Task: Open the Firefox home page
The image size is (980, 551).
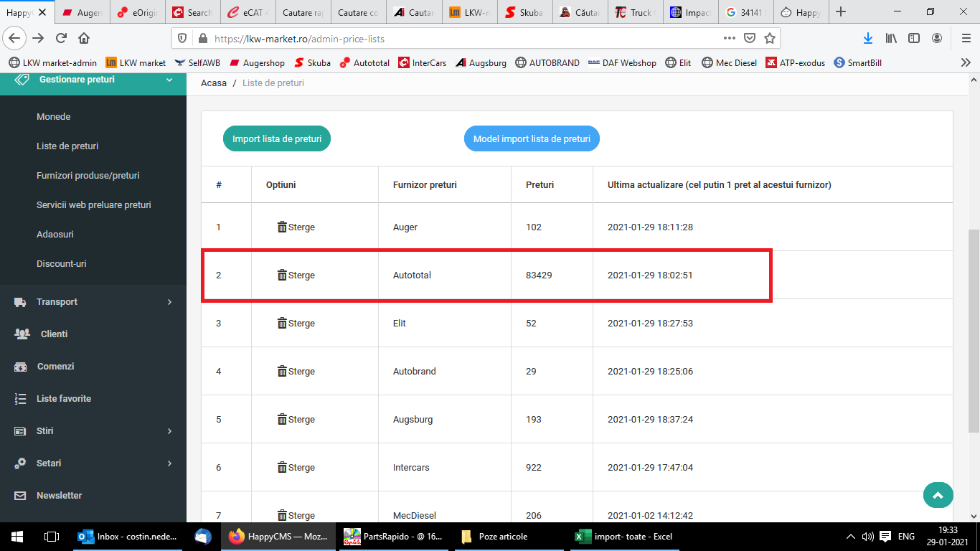Action: tap(84, 38)
